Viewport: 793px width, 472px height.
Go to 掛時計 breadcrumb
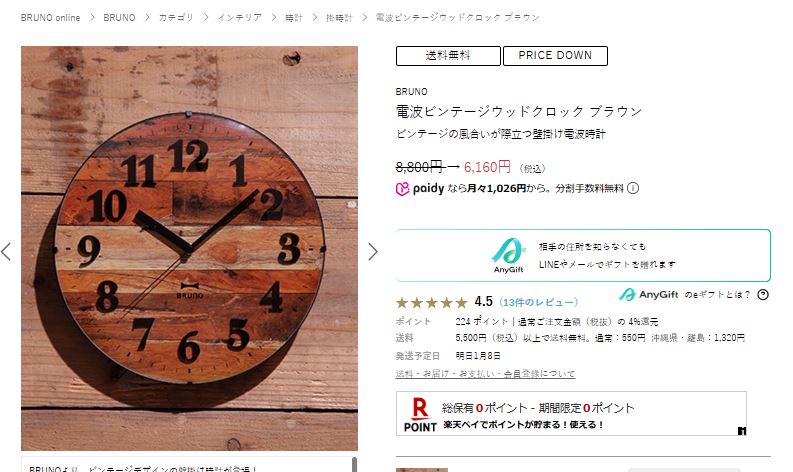(x=338, y=18)
